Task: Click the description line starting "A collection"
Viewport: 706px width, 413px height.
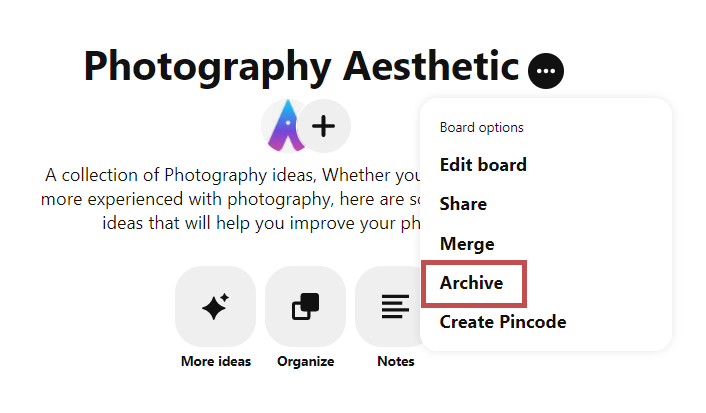Action: (230, 175)
